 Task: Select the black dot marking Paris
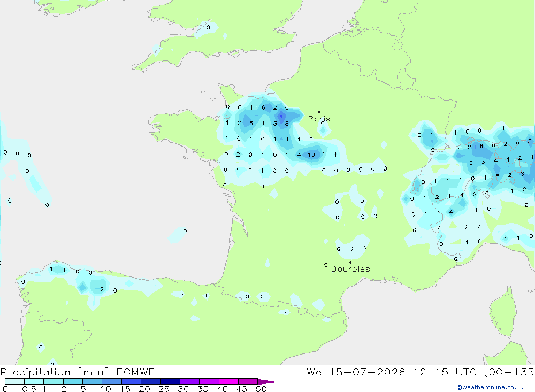coord(319,112)
